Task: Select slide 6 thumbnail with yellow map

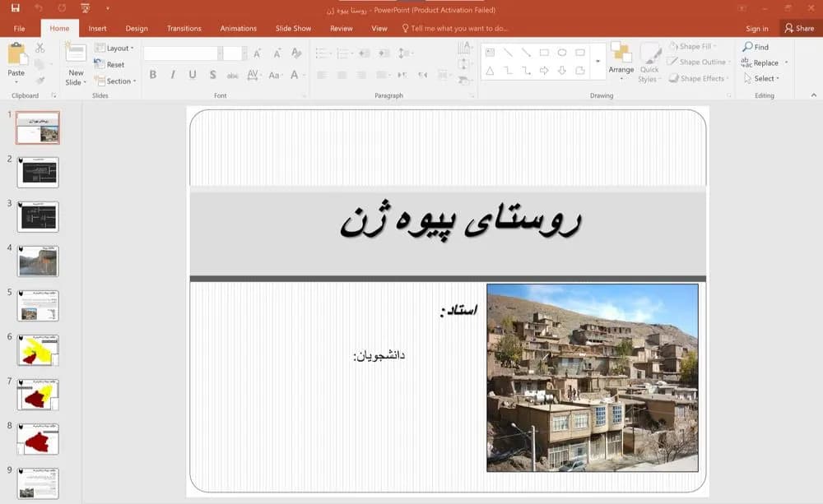Action: point(38,349)
